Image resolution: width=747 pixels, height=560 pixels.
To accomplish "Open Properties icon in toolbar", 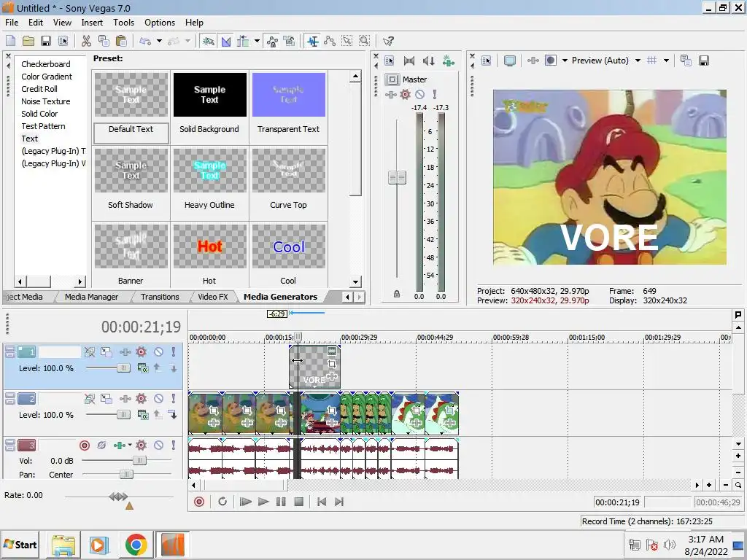I will pyautogui.click(x=63, y=41).
